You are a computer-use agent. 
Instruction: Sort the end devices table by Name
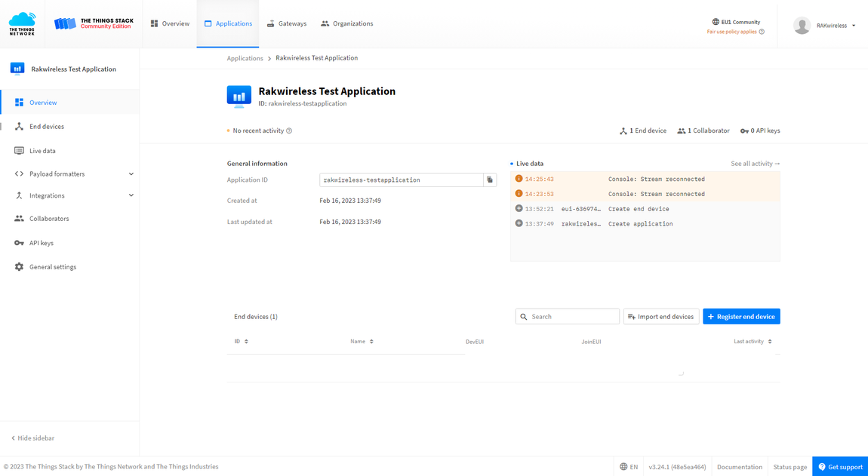362,342
